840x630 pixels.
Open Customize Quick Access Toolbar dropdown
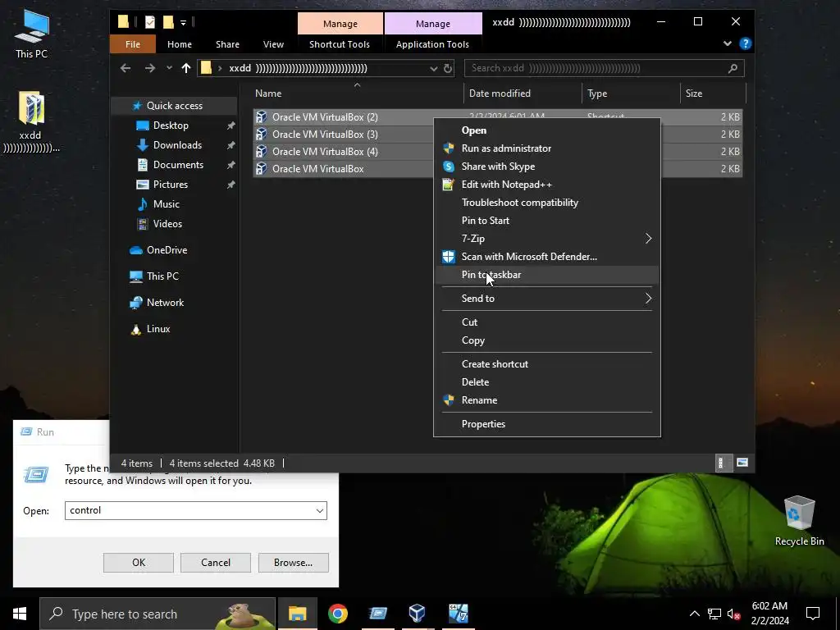(x=183, y=22)
